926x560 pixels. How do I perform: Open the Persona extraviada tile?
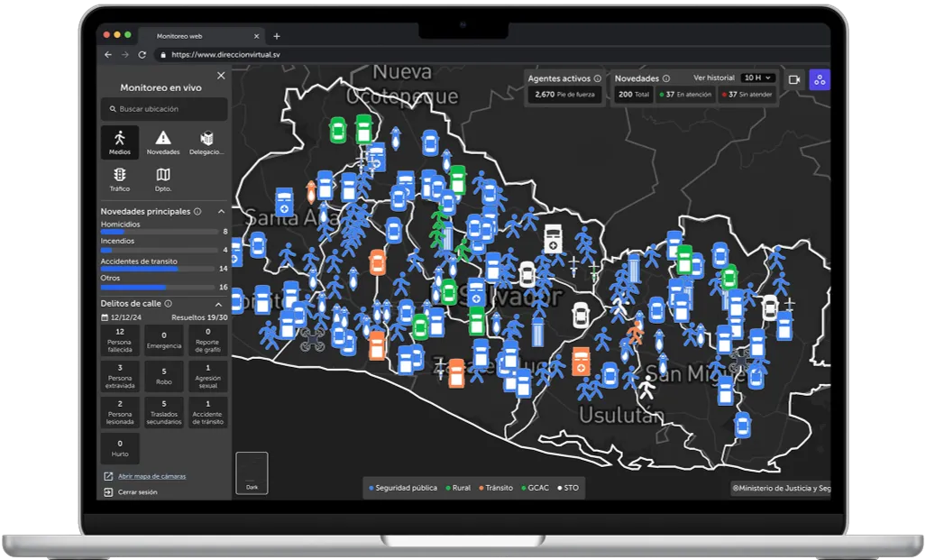(x=120, y=376)
